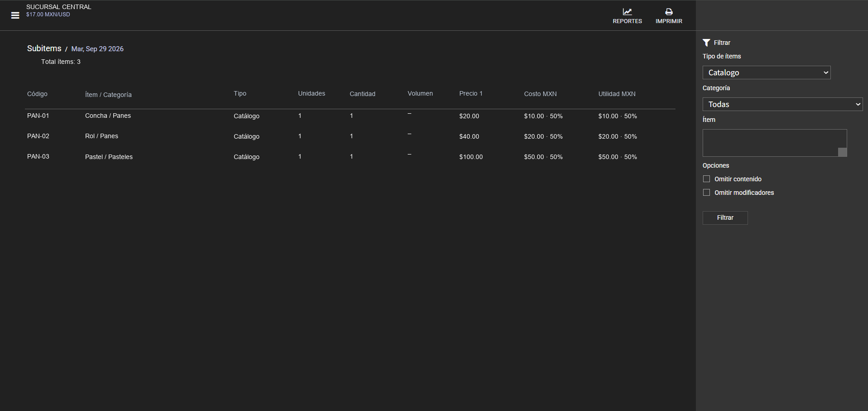868x411 pixels.
Task: Open the Categoría dropdown
Action: tap(782, 104)
